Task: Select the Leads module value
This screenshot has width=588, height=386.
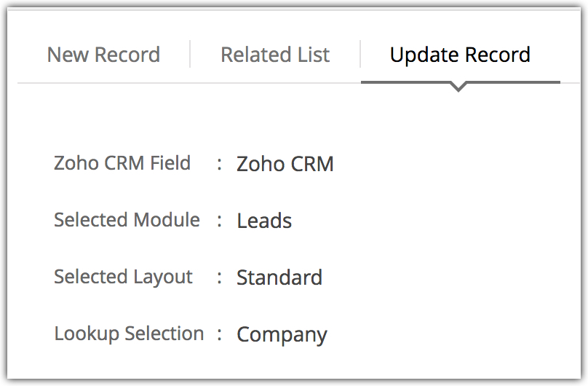Action: 264,221
